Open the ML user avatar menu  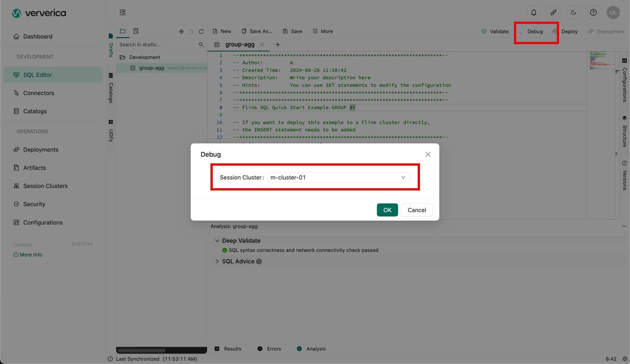click(x=613, y=12)
